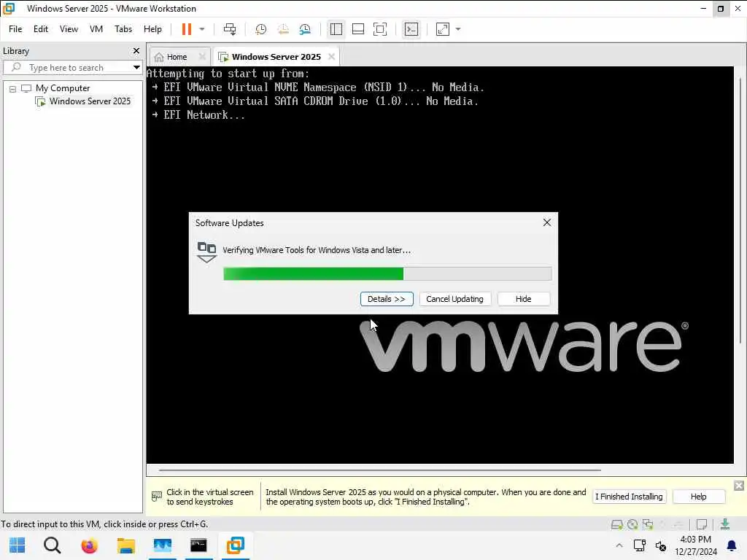Collapse the My Computer tree node
The width and height of the screenshot is (747, 560).
[x=13, y=88]
